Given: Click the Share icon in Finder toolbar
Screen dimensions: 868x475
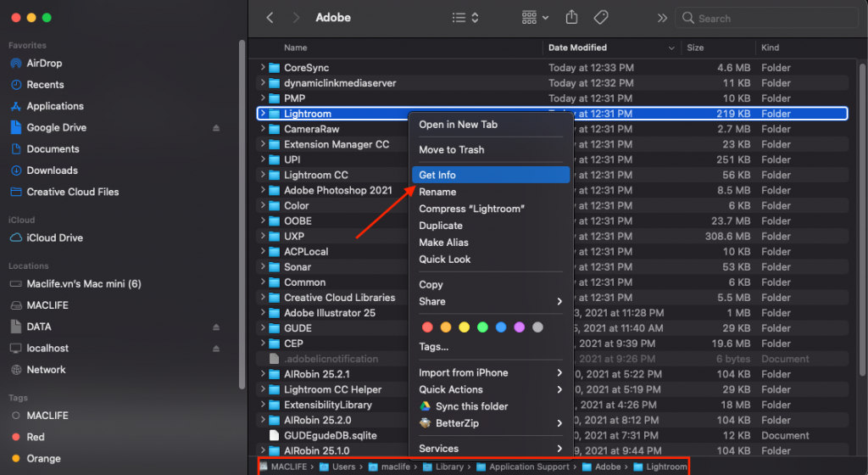Looking at the screenshot, I should (571, 17).
